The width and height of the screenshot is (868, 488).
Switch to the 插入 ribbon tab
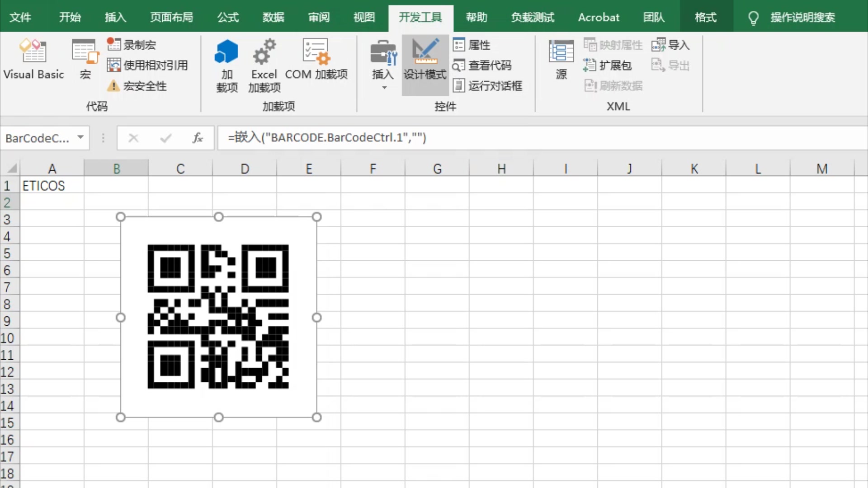click(x=115, y=17)
